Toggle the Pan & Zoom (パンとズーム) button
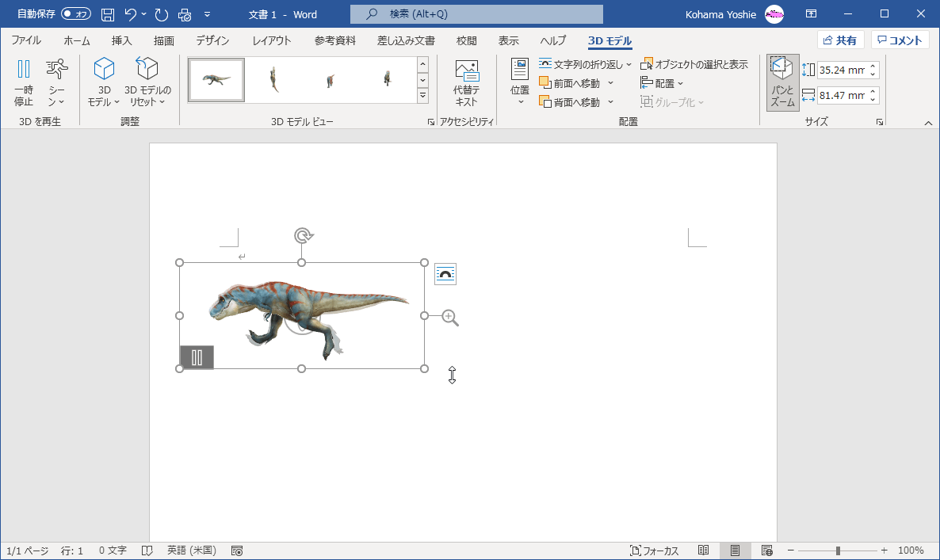This screenshot has height=560, width=940. point(782,82)
